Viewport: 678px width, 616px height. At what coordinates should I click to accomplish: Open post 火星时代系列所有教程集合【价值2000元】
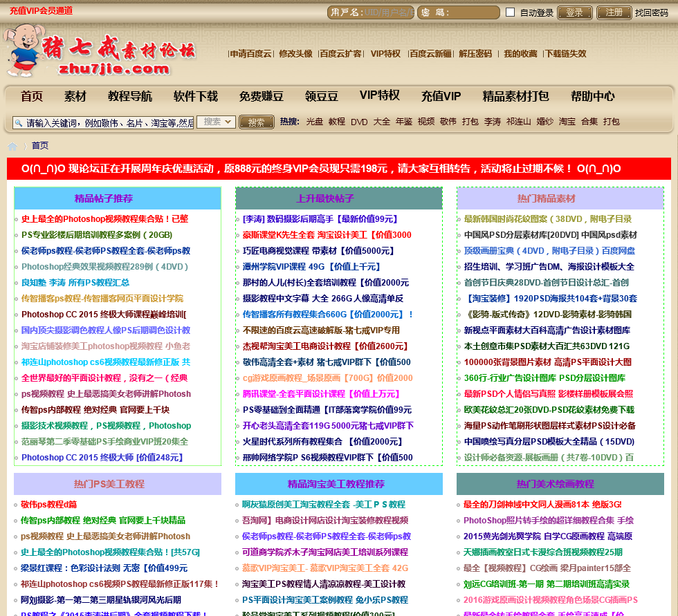322,442
